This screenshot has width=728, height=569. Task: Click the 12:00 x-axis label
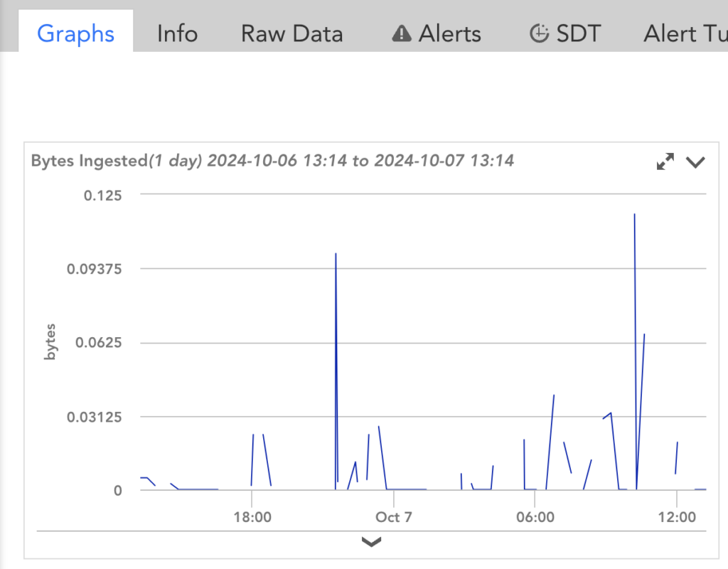[x=677, y=517]
